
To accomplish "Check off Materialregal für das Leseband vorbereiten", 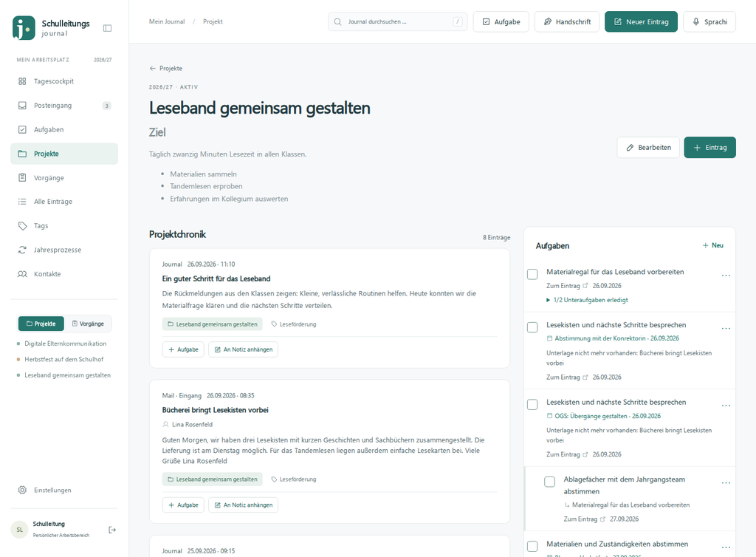I will pos(532,274).
